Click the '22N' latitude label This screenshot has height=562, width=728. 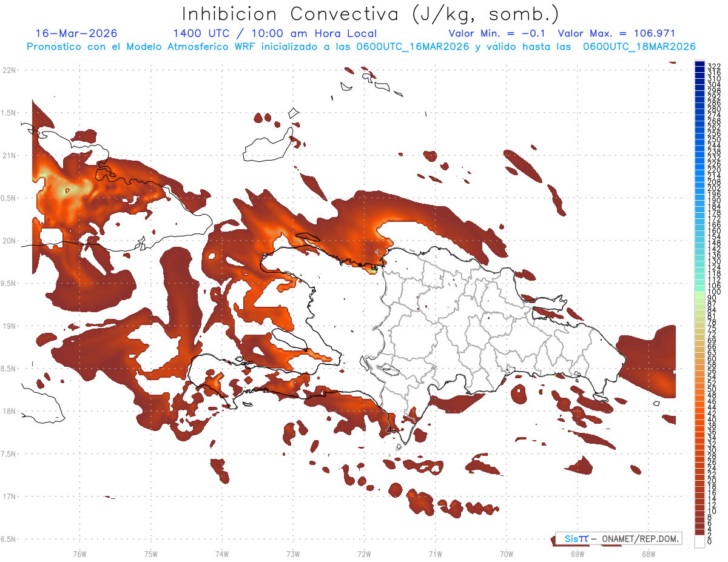tap(8, 70)
